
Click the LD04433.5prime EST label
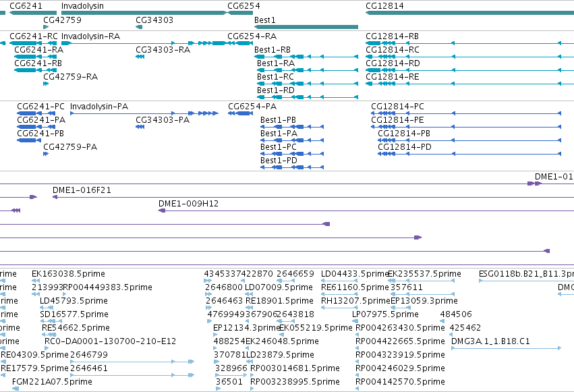point(354,274)
